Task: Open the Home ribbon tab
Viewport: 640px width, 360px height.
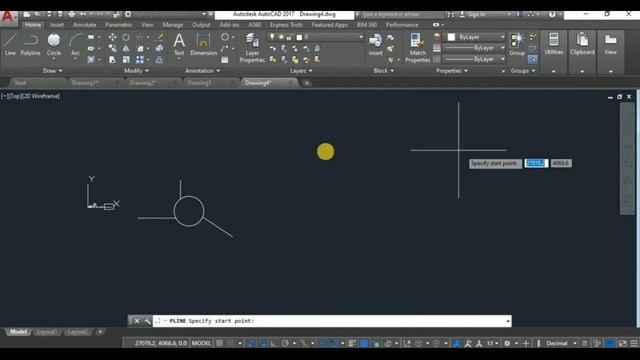Action: [33, 25]
